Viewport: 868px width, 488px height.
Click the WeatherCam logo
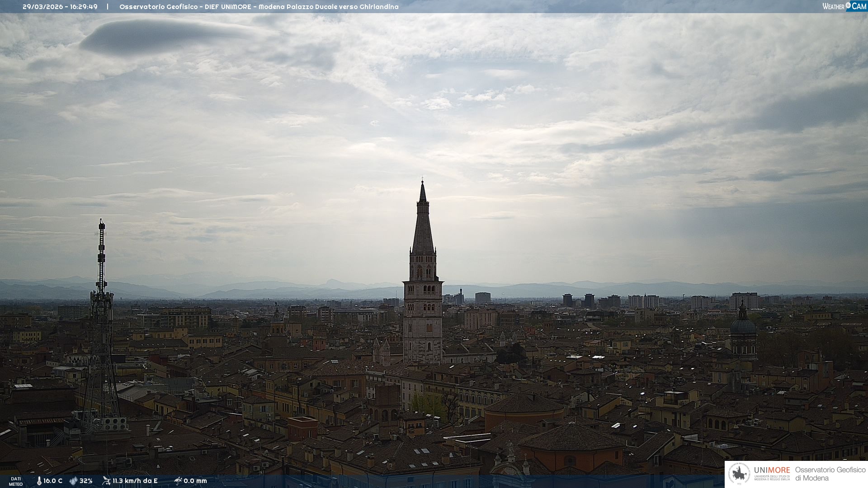(x=844, y=6)
